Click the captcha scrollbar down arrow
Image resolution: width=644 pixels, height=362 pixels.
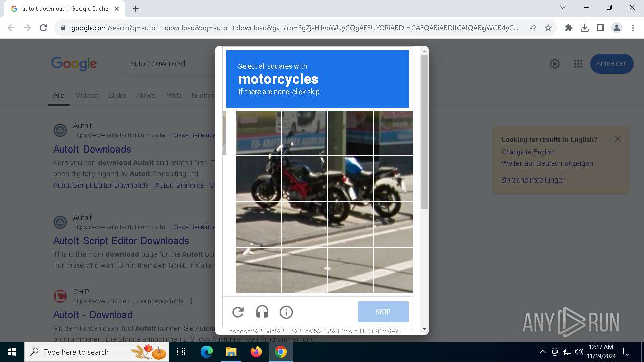click(x=424, y=329)
